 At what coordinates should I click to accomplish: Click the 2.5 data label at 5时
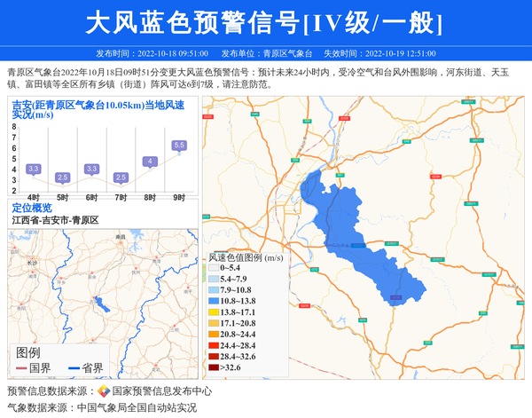point(63,177)
